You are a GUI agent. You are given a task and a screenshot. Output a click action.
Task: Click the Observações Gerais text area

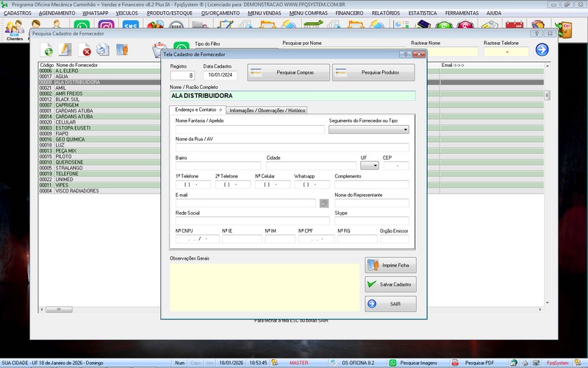click(x=264, y=286)
